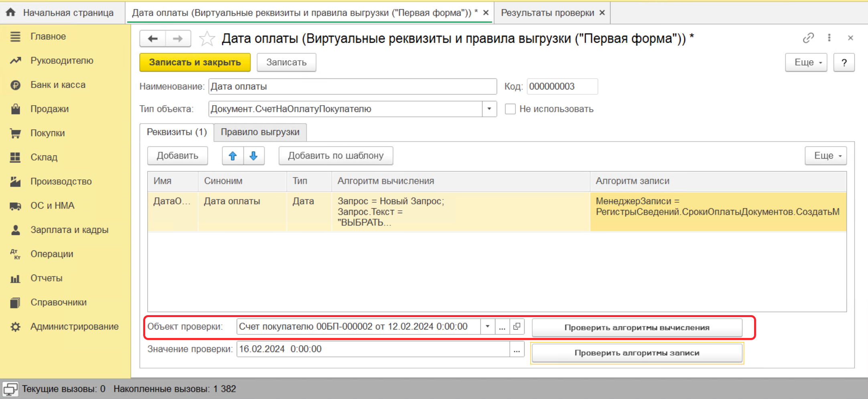
Task: Select the Имя cell ДатаО…
Action: click(173, 212)
